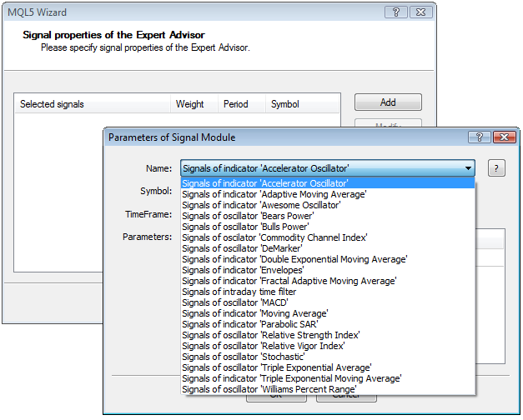Click the Period column header
523x420 pixels.
coord(242,104)
